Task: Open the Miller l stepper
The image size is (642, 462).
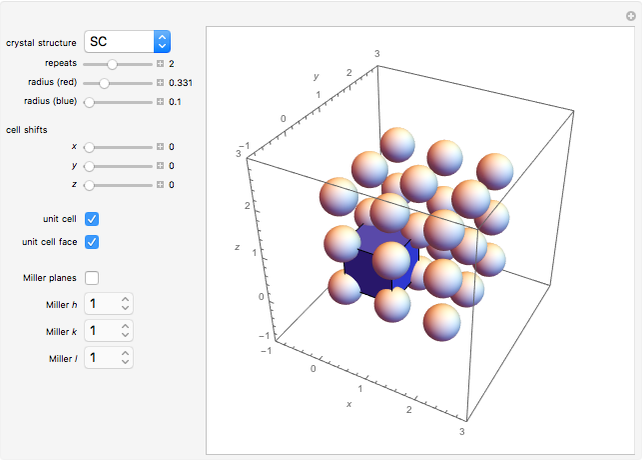Action: click(125, 357)
